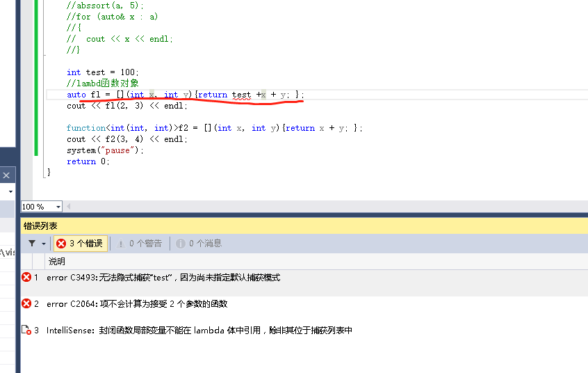Screen dimensions: 588x373
Task: Click the IntelliSense document error icon, row 3
Action: [x=26, y=330]
